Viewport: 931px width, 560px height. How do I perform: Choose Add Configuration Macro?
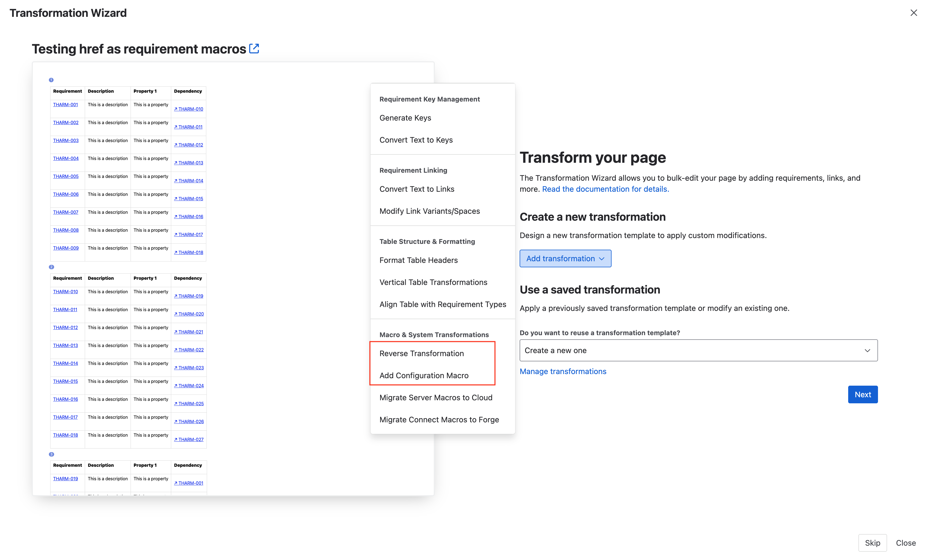[424, 375]
